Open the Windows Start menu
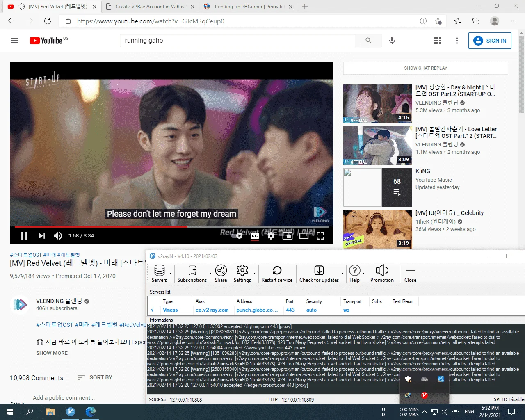 coord(10,411)
